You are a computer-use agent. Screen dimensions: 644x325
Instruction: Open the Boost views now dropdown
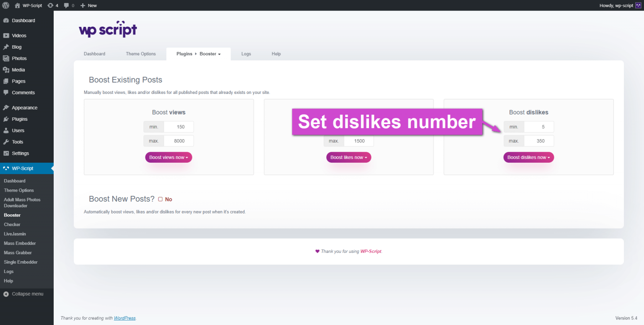[x=169, y=157]
